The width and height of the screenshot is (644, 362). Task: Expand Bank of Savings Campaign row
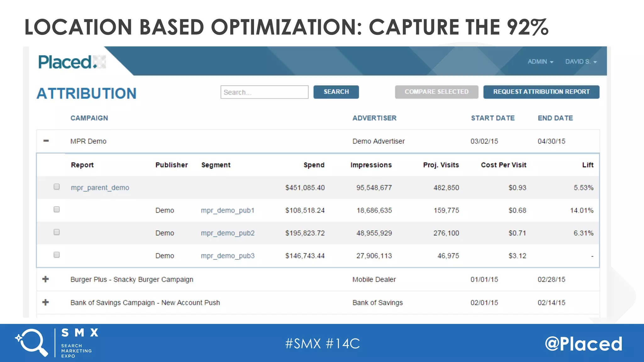point(46,302)
